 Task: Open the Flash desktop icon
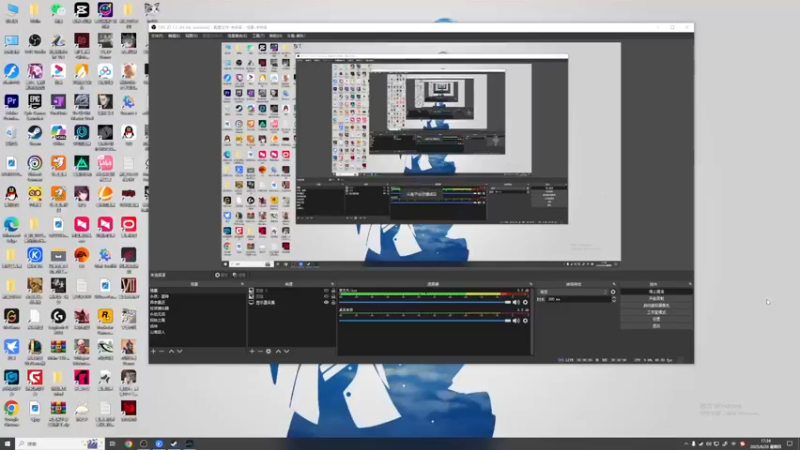coord(11,74)
